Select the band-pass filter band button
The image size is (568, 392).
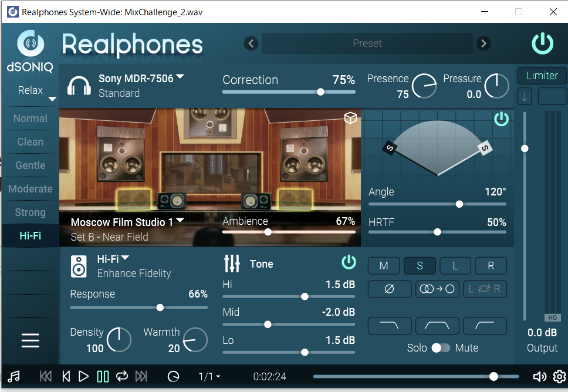click(437, 326)
